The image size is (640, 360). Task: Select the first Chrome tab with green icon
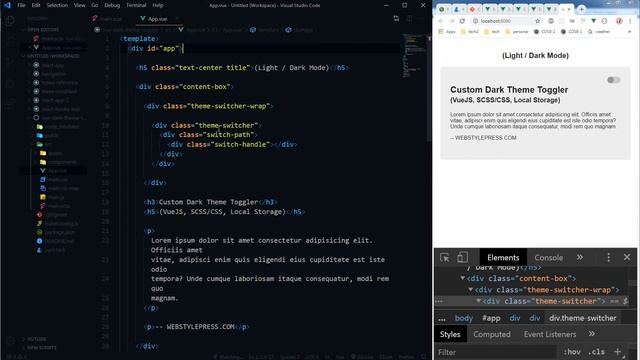tap(442, 9)
